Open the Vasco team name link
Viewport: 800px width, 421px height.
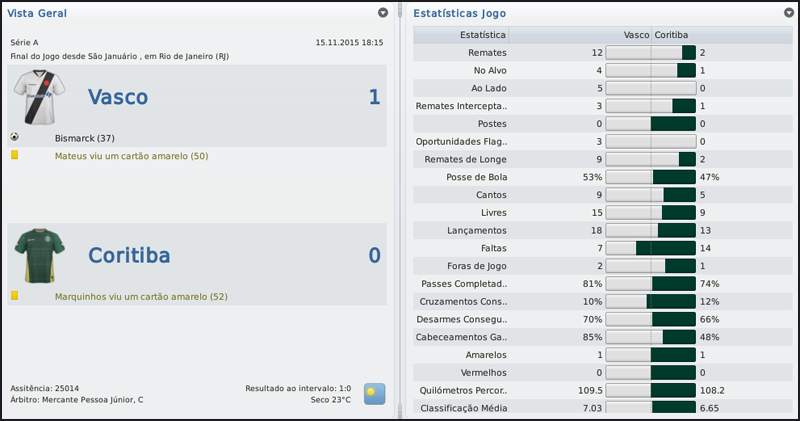(118, 97)
